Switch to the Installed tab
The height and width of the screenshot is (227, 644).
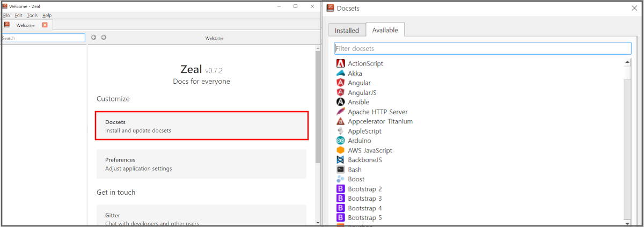click(347, 31)
